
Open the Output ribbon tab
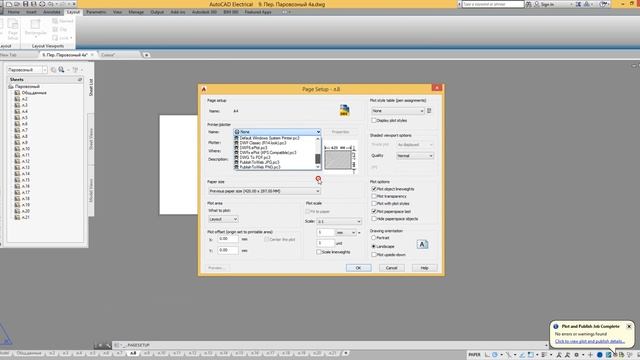pyautogui.click(x=157, y=12)
